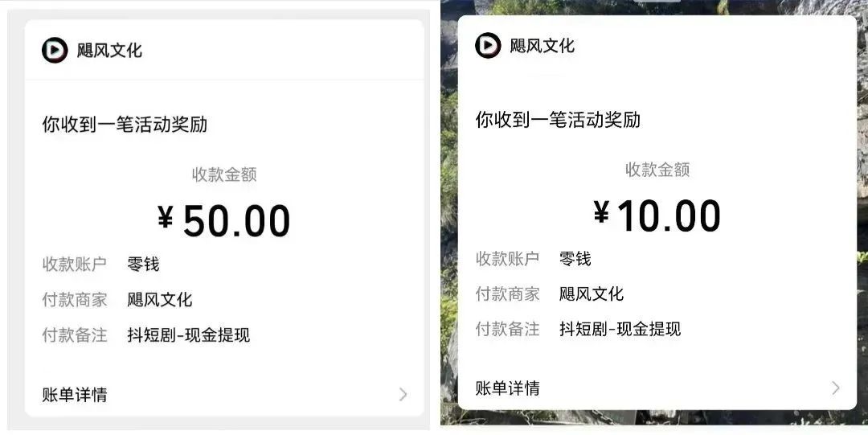Expand the 账单详情 chevron on the ¥50.00 card
868x435 pixels.
403,394
